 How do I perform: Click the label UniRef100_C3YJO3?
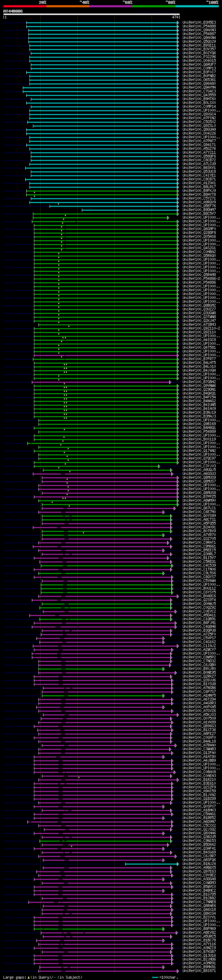[x=199, y=465]
